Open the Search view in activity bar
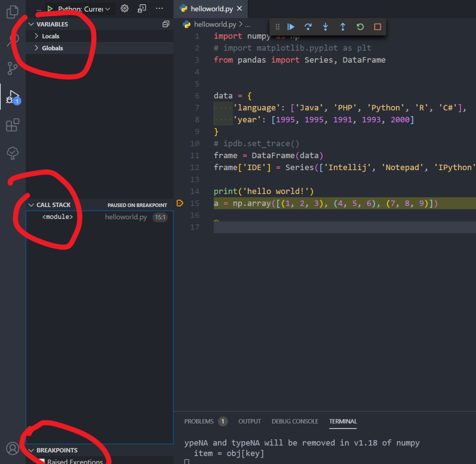Screen dimensions: 476x464 click(13, 40)
